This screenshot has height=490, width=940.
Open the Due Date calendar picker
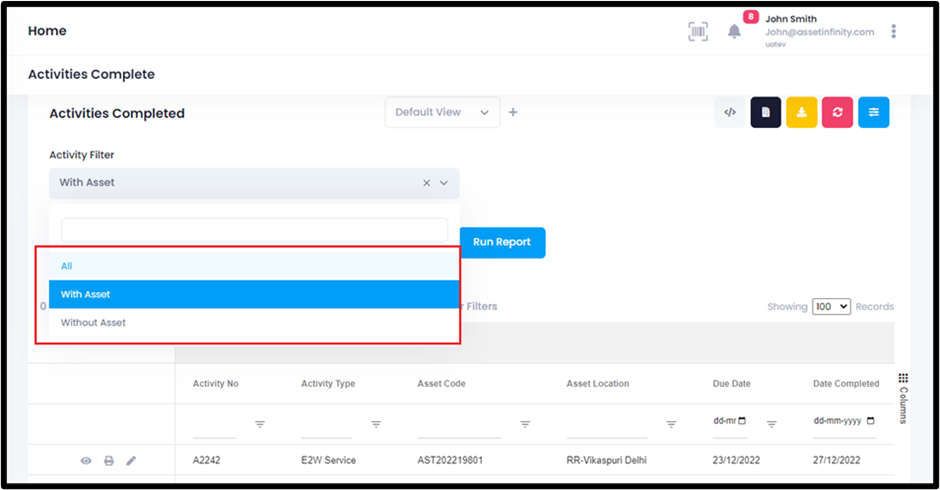coord(742,420)
